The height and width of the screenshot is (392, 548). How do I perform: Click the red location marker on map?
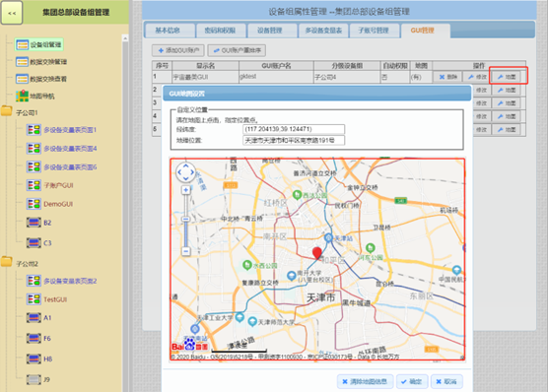coord(317,253)
